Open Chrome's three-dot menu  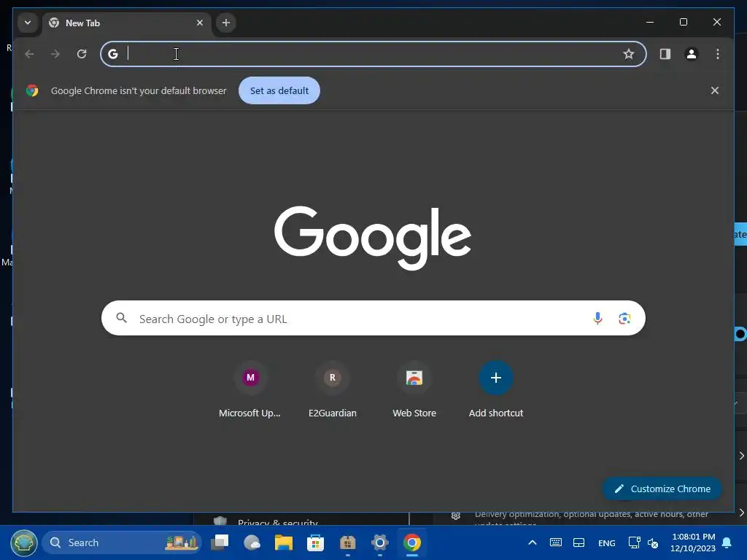718,54
